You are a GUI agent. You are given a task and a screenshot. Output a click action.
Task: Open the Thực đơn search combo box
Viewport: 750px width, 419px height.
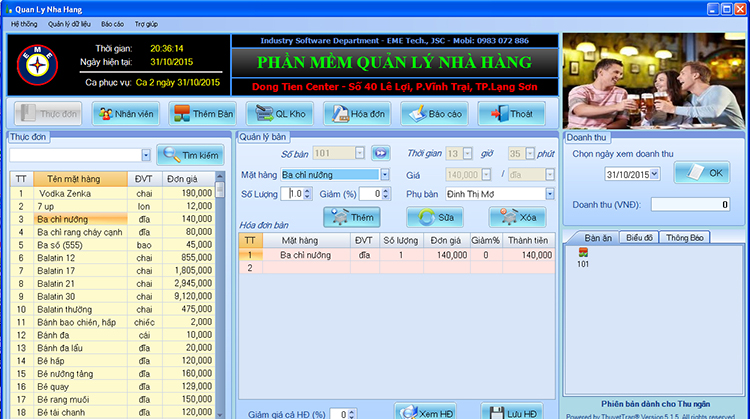click(148, 155)
